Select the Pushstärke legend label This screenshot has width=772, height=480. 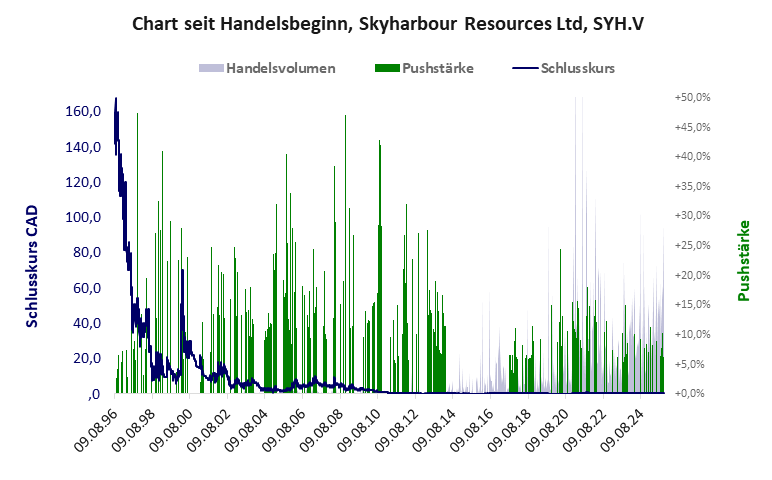click(x=438, y=69)
